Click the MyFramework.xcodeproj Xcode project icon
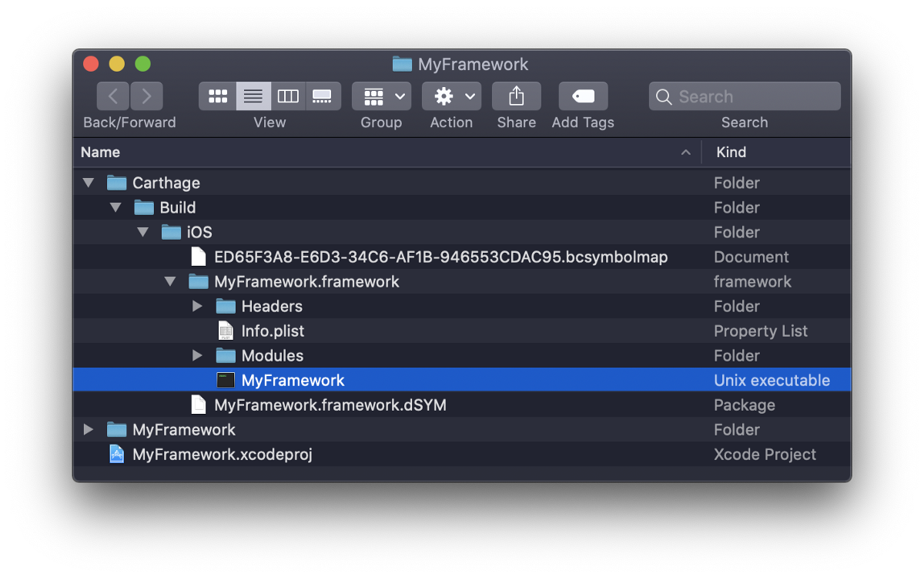The height and width of the screenshot is (578, 924). (115, 454)
